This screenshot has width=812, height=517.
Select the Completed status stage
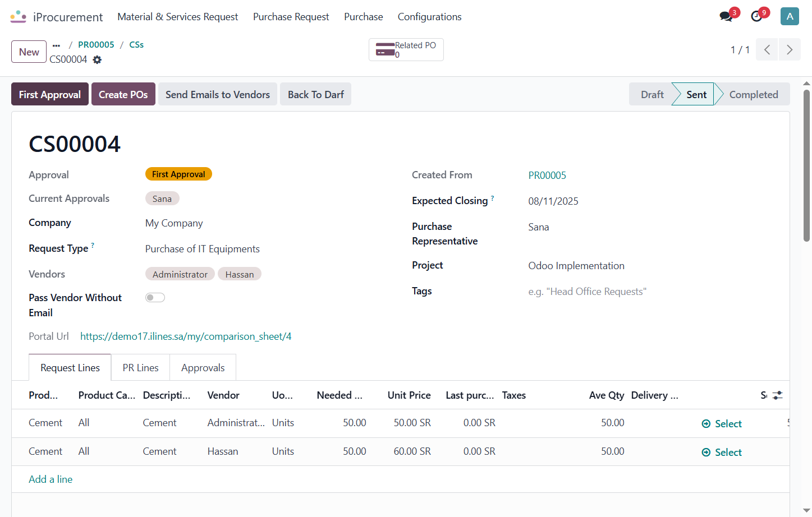click(x=754, y=94)
